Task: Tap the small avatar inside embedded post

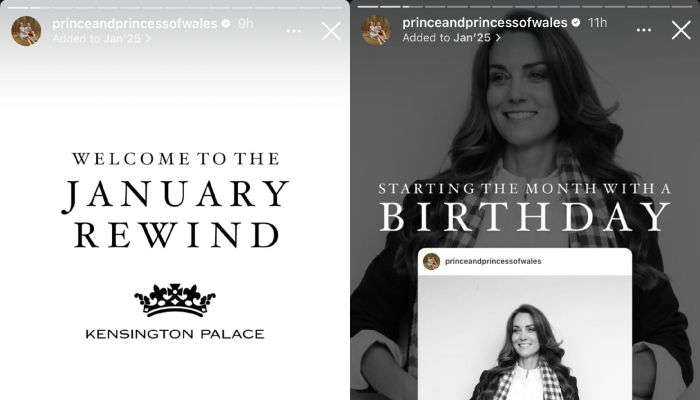Action: (431, 262)
